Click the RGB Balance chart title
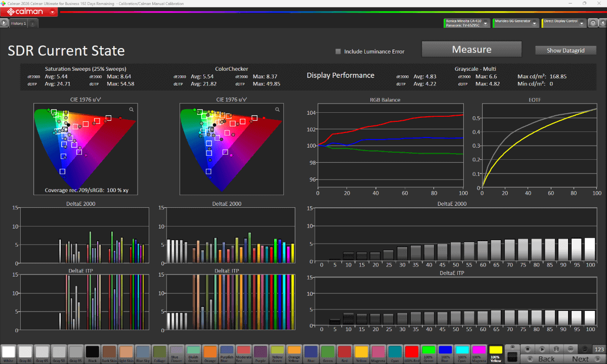Screen dimensions: 607x364 385,100
